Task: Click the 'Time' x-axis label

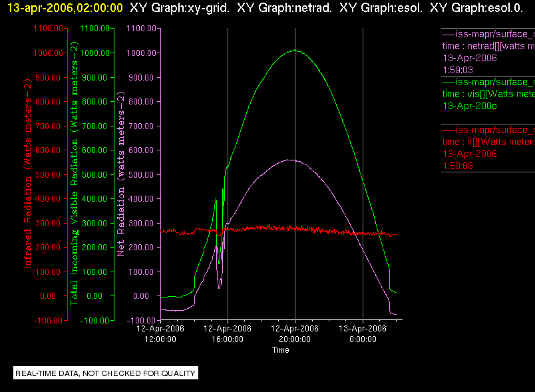Action: coord(280,350)
